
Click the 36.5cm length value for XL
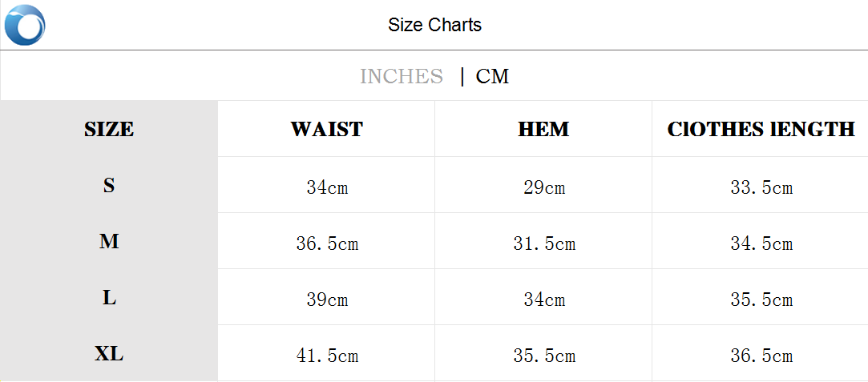(761, 356)
